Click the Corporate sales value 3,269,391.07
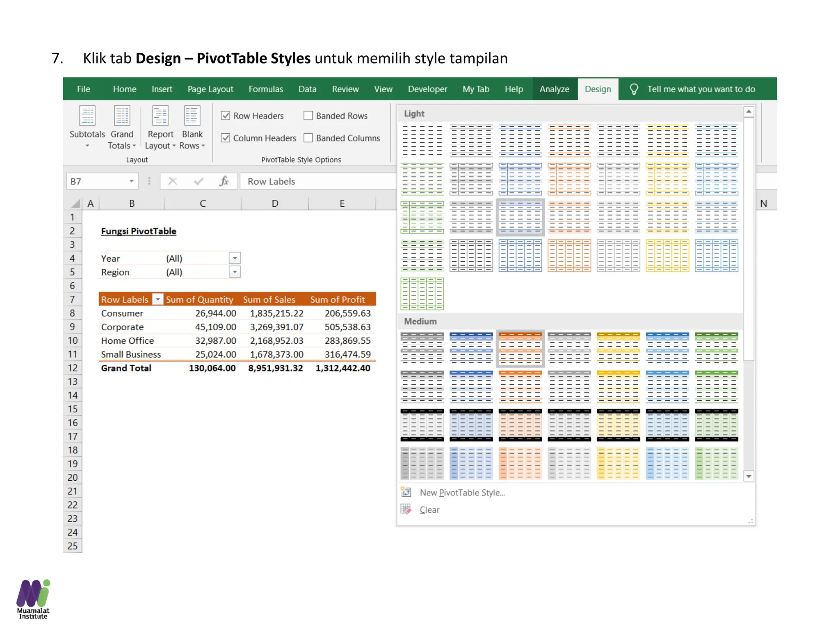This screenshot has width=840, height=630. 275,327
